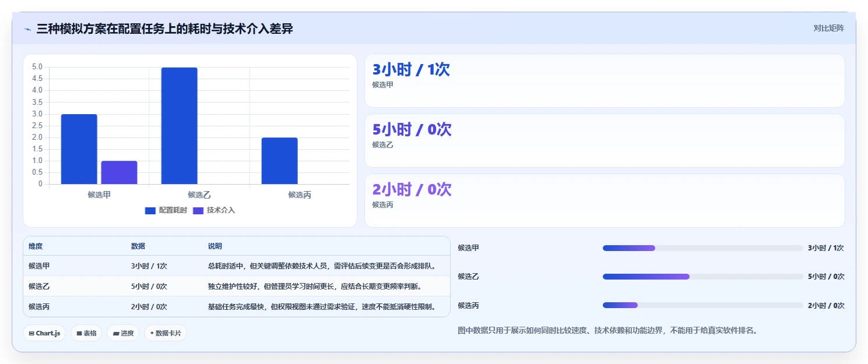Select the 候选乙 cell in table
This screenshot has height=364, width=868.
39,287
